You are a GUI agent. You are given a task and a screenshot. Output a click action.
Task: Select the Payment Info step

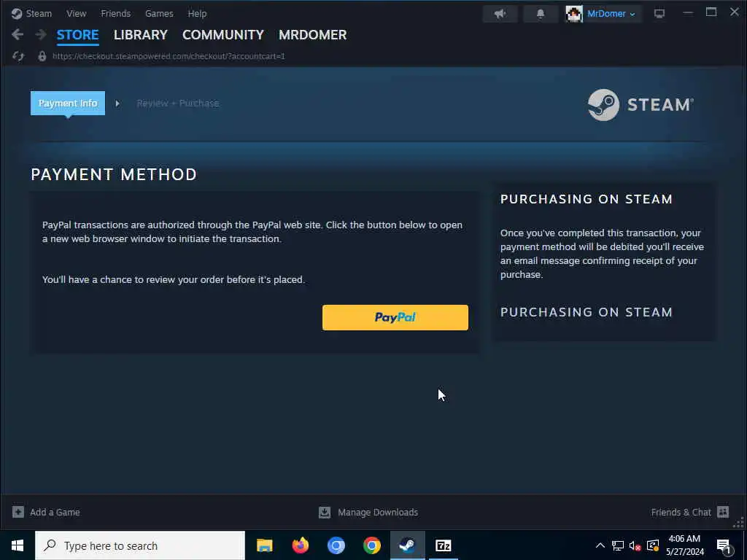tap(68, 103)
